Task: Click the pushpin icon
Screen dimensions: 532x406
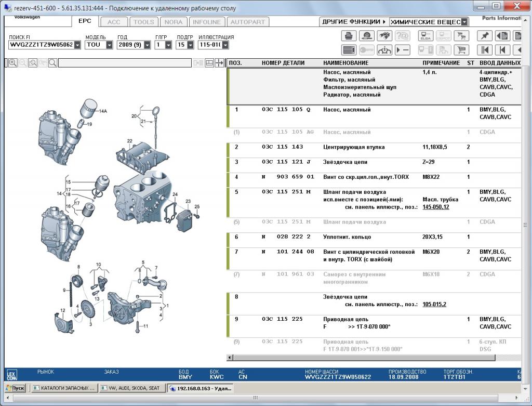Action: click(x=485, y=36)
